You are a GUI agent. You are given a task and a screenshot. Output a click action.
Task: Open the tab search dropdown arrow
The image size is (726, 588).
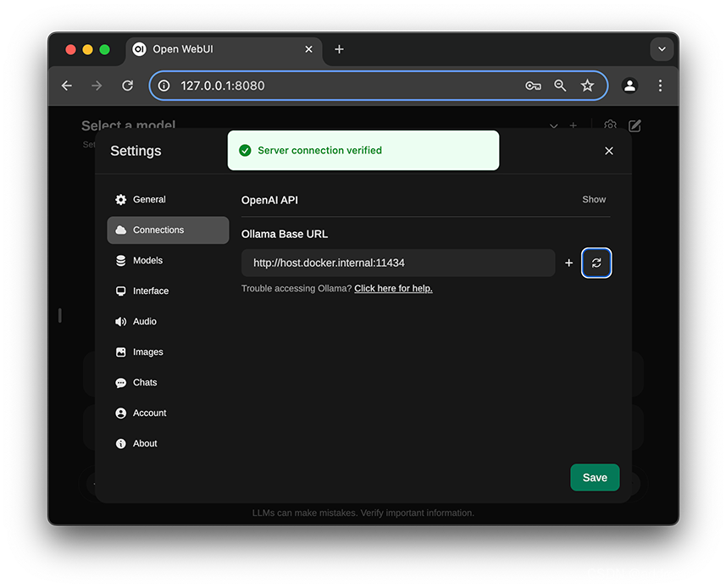662,49
